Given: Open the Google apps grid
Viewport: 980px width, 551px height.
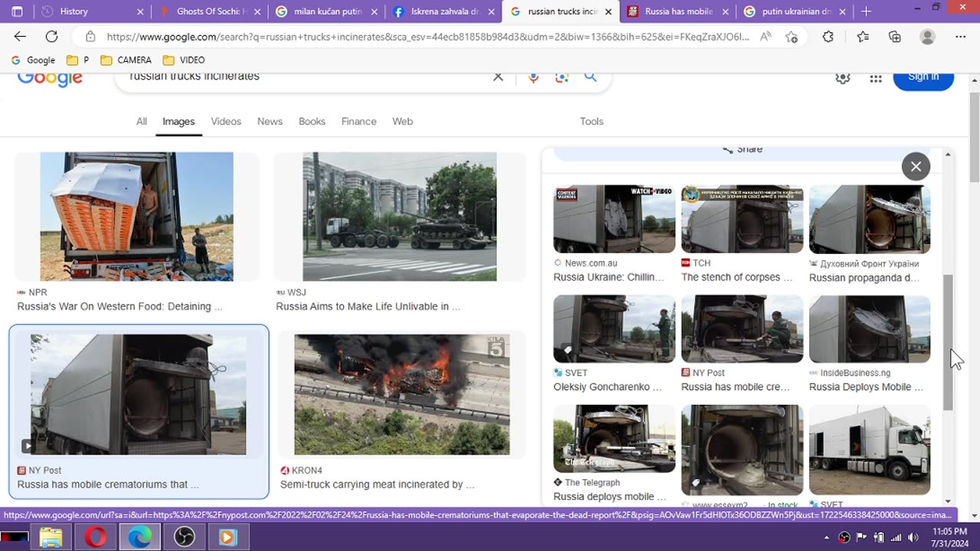Looking at the screenshot, I should tap(876, 78).
